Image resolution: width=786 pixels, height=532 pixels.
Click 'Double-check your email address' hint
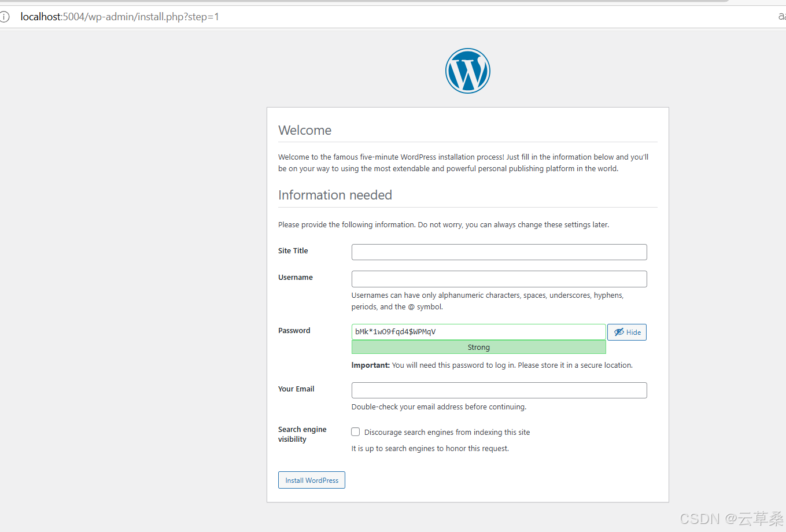(x=439, y=407)
